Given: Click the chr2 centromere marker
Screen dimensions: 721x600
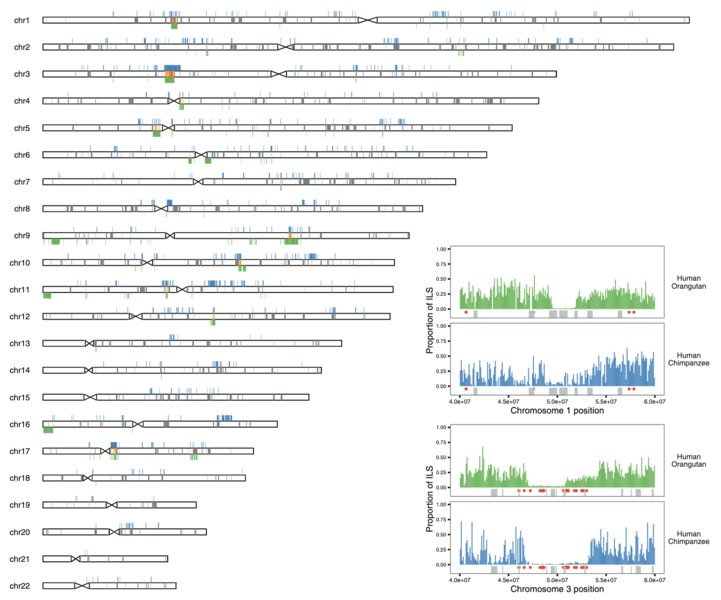Looking at the screenshot, I should [x=285, y=47].
